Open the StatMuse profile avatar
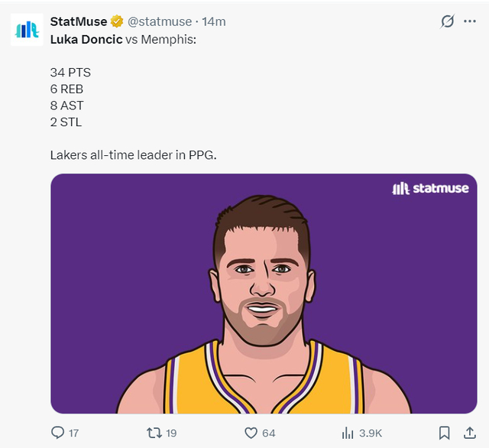 (28, 29)
